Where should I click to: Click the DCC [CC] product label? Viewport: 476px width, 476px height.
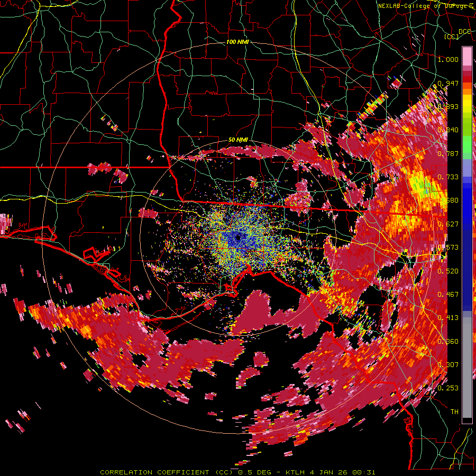coord(457,34)
